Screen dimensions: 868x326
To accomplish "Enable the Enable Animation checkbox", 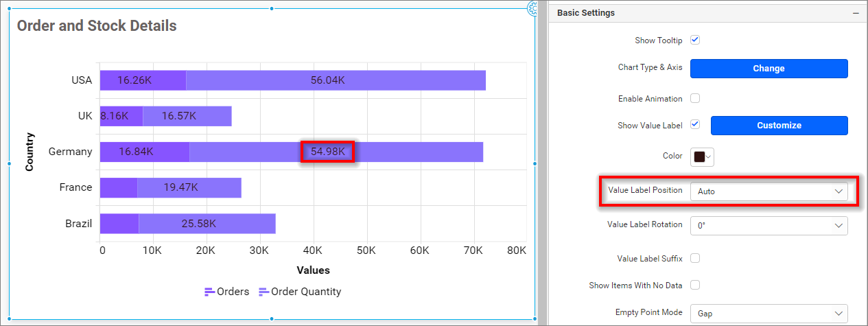I will [695, 98].
